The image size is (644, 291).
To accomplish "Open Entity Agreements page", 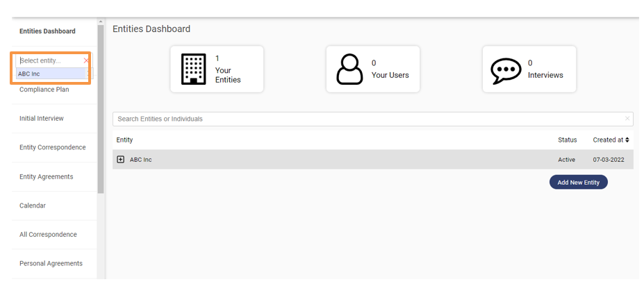I will 46,177.
